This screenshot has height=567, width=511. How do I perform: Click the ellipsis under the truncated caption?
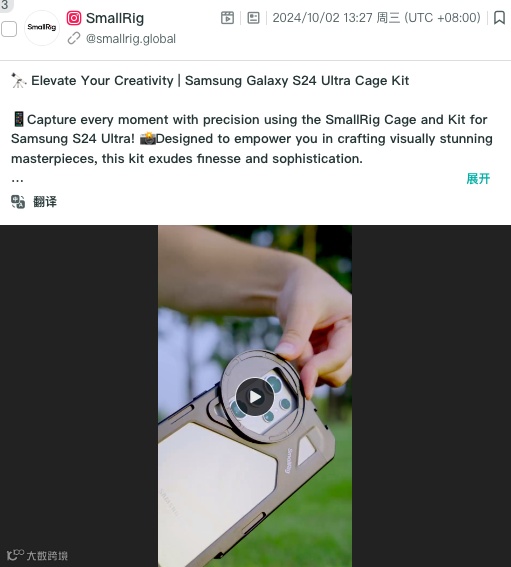tap(17, 180)
